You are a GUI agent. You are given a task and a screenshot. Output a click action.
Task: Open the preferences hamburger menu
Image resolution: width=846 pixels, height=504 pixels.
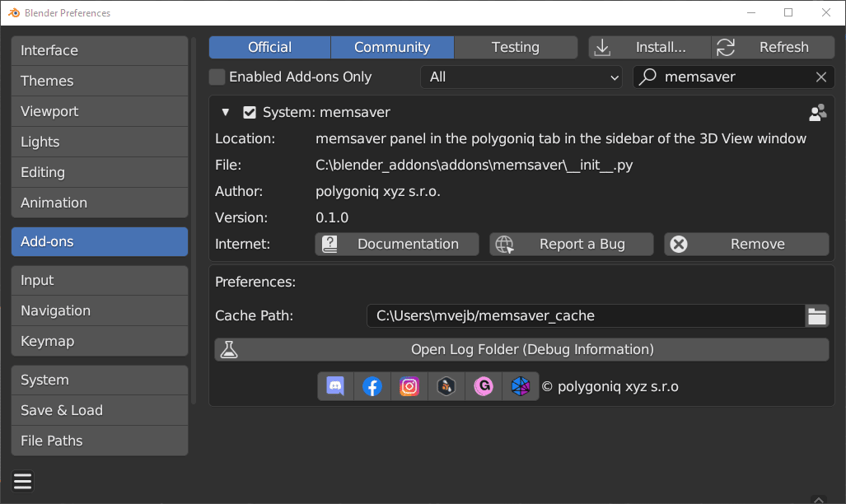point(22,481)
